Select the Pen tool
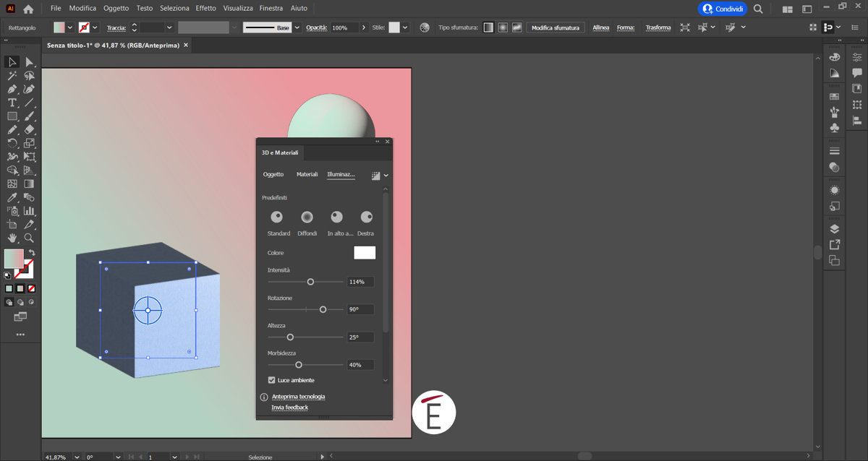The image size is (868, 461). pos(12,89)
